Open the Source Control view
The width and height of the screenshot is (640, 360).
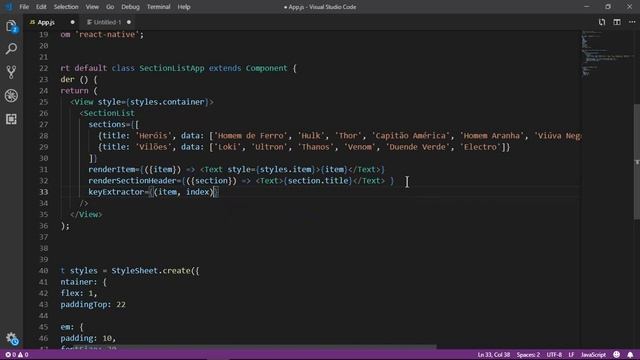[11, 72]
